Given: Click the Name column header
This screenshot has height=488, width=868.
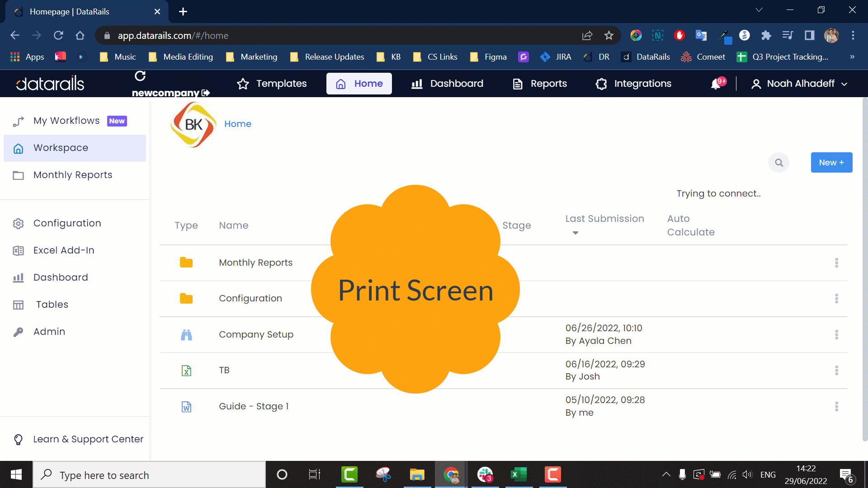Looking at the screenshot, I should point(234,225).
